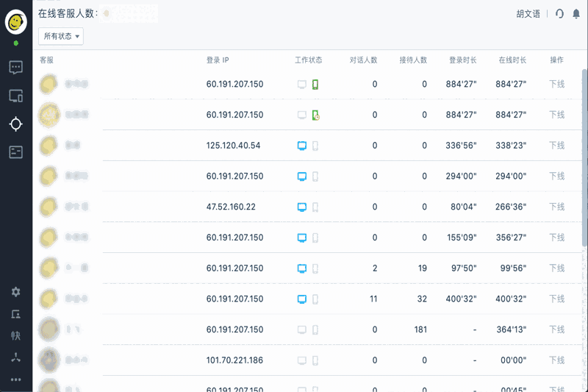
Task: Open the 胡文语 user account menu
Action: point(528,13)
